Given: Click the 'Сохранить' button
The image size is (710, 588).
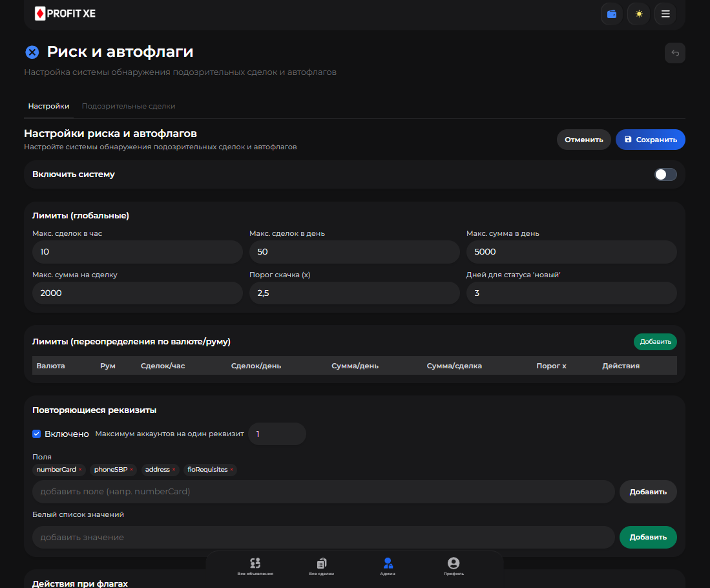Looking at the screenshot, I should [x=650, y=140].
